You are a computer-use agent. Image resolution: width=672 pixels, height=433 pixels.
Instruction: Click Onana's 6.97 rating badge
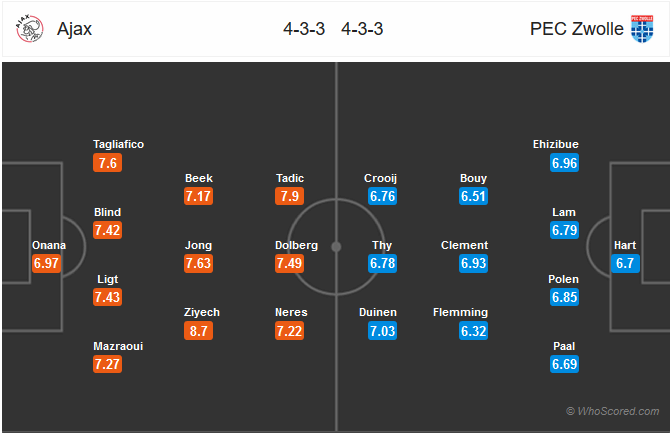46,263
